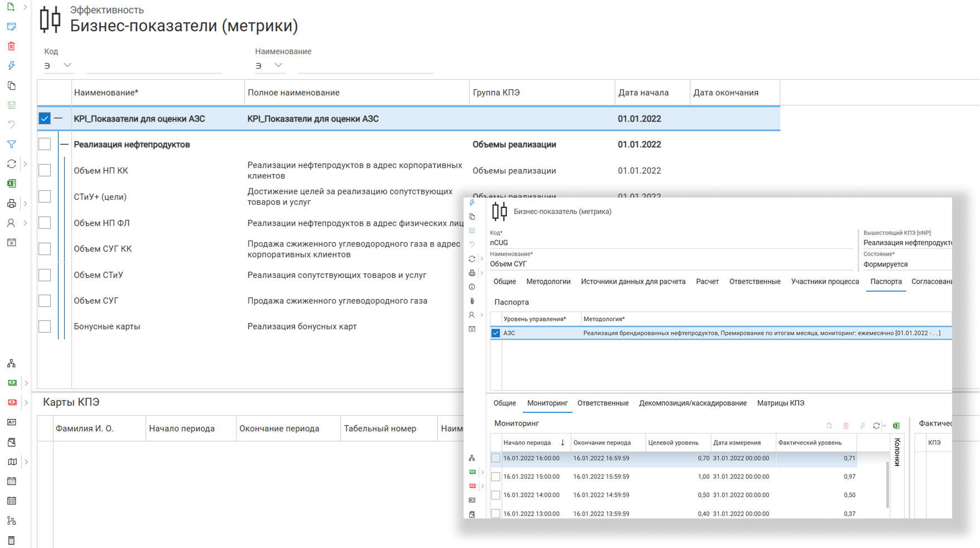Uncheck the KPI_Показатели для оценки АЗС row

pos(45,118)
